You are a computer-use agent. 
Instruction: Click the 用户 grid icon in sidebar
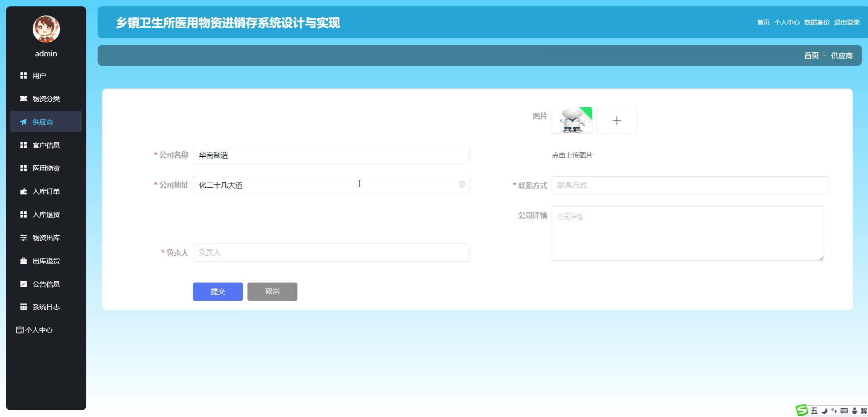point(24,75)
